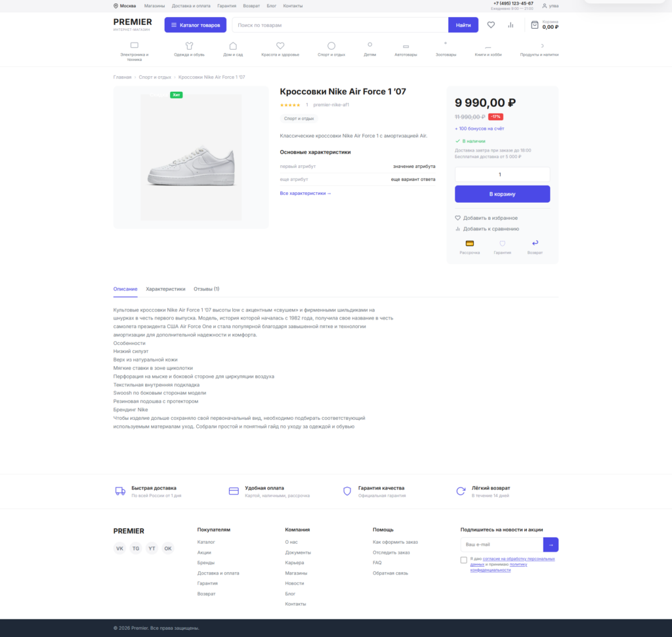Image resolution: width=672 pixels, height=637 pixels.
Task: Click the -17% discount badge
Action: [496, 117]
